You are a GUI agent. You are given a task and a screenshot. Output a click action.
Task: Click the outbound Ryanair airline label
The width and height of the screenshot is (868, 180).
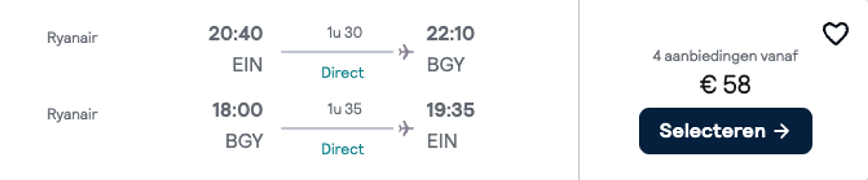(x=72, y=38)
